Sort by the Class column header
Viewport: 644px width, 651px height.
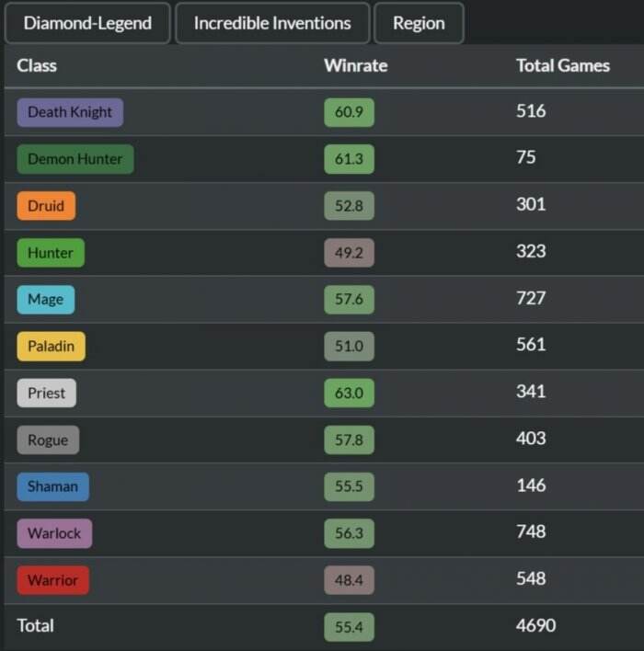click(37, 65)
